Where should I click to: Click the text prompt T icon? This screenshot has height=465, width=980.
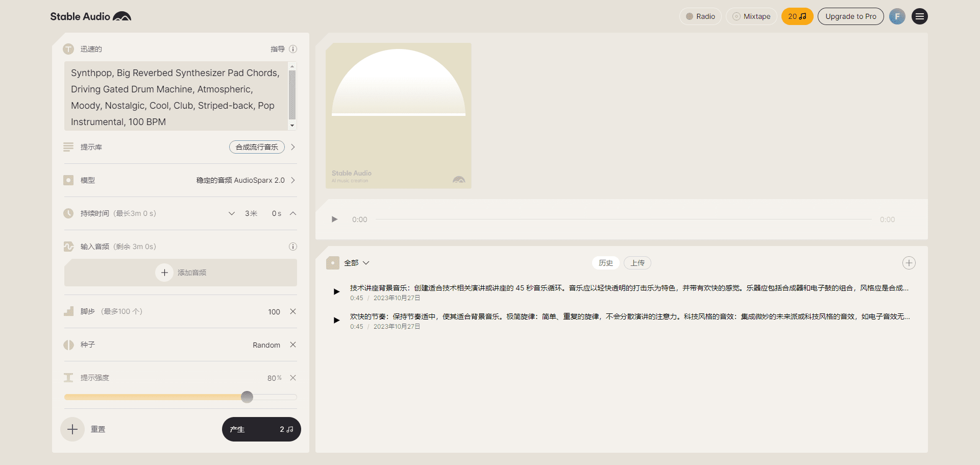click(x=68, y=49)
